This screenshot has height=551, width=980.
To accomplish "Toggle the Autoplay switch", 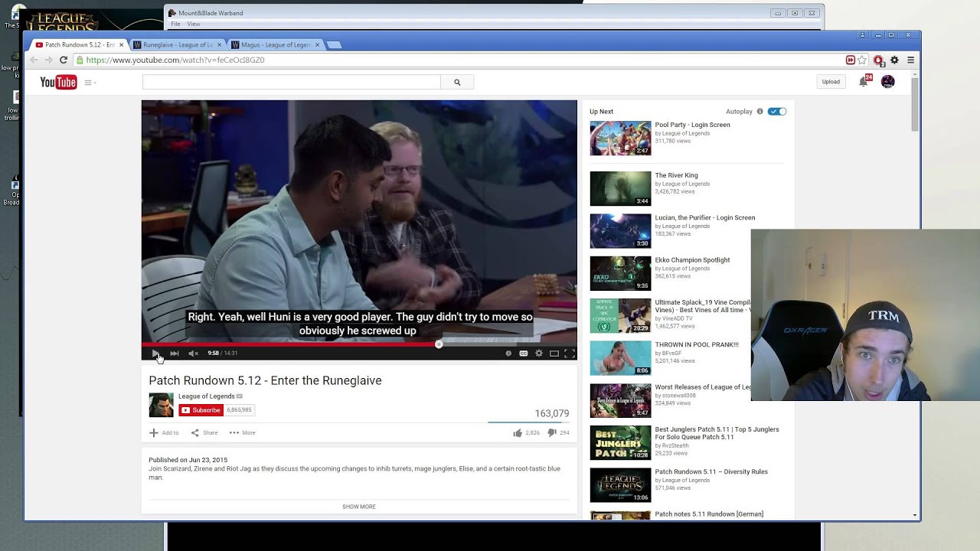I will 777,112.
